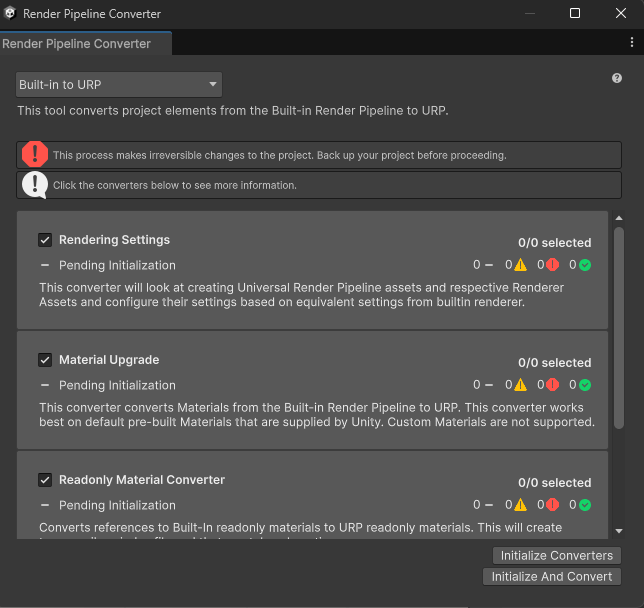Open the three-dot tab options menu
Viewport: 644px width, 608px height.
click(x=632, y=42)
